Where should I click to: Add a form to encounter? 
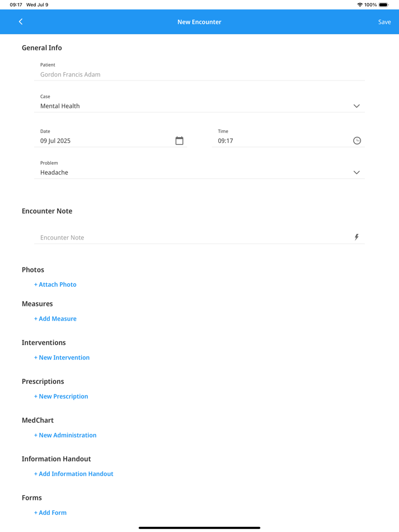50,513
